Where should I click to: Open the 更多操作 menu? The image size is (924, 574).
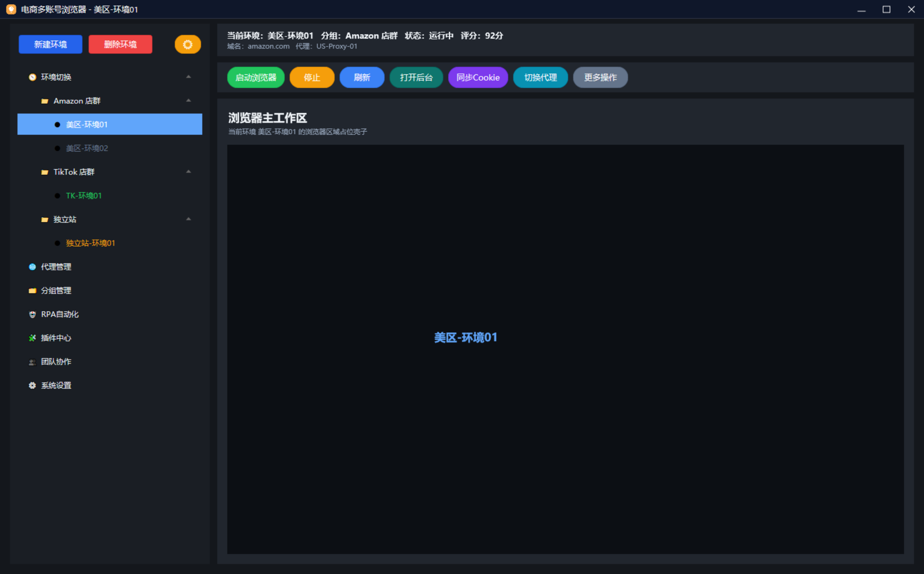pyautogui.click(x=600, y=77)
